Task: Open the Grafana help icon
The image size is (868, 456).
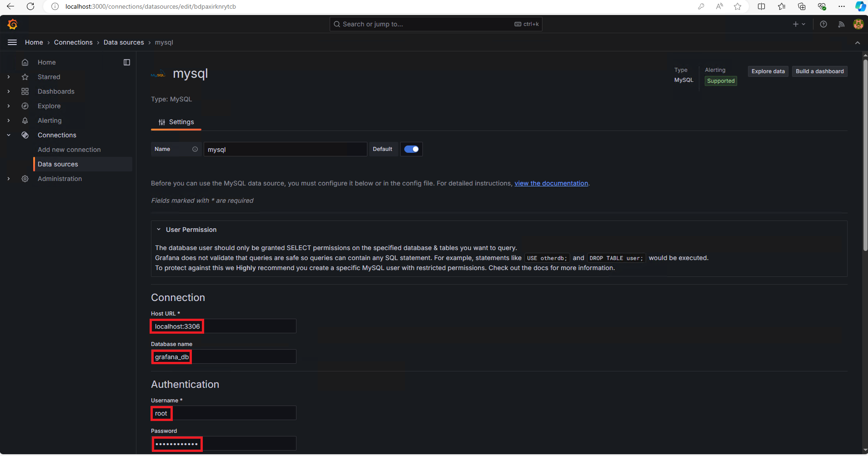Action: (823, 24)
